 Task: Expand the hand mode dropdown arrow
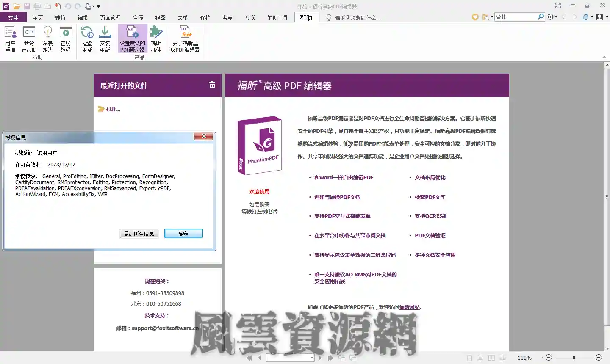pyautogui.click(x=93, y=6)
